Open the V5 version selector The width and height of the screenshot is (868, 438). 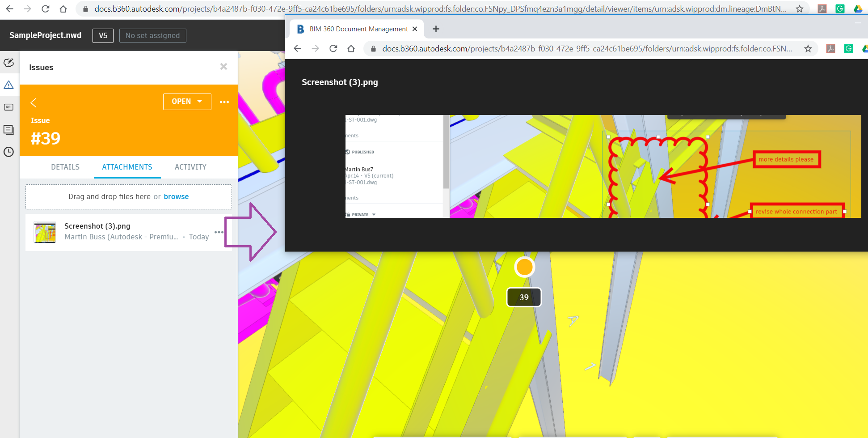(103, 35)
